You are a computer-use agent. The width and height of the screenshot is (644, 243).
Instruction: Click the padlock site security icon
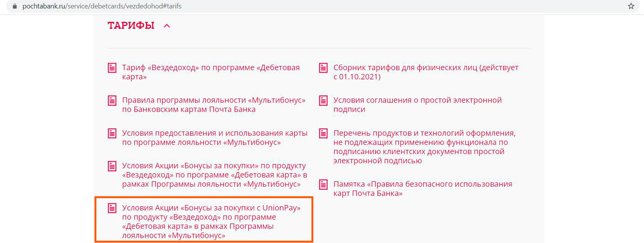tap(15, 6)
